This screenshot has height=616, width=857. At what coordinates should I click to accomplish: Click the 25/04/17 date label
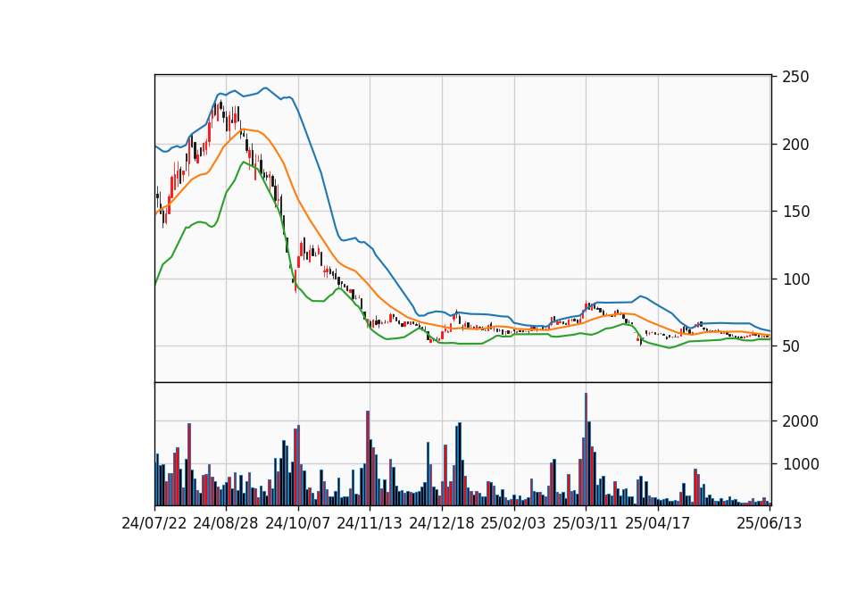click(658, 523)
